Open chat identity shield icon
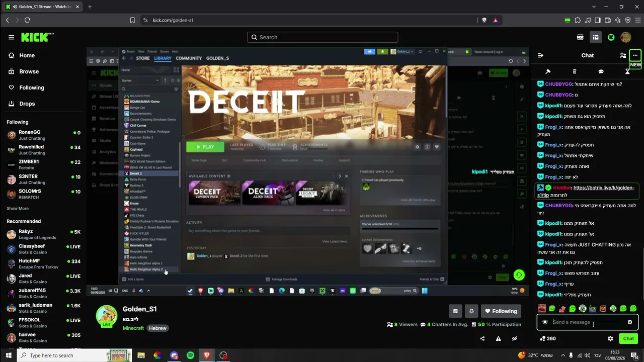Image resolution: width=644 pixels, height=362 pixels. pyautogui.click(x=545, y=322)
